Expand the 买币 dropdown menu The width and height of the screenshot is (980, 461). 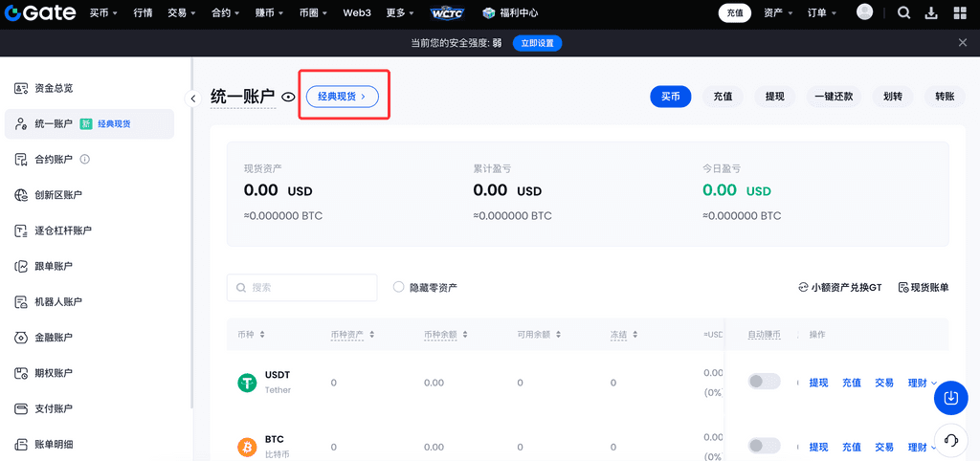[103, 13]
